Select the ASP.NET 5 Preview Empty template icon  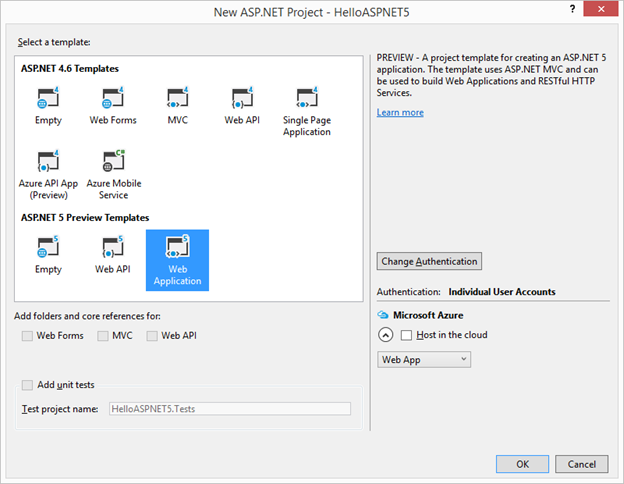[x=48, y=247]
